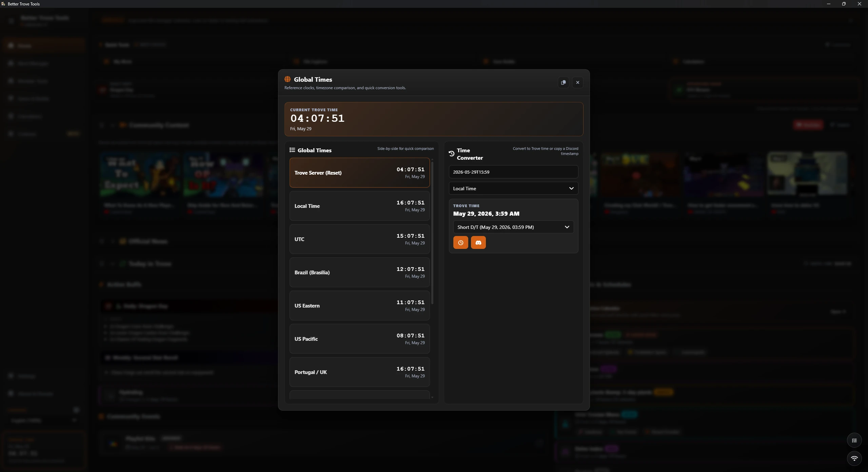The width and height of the screenshot is (868, 472).
Task: Select the Local Time clock row
Action: click(x=359, y=206)
